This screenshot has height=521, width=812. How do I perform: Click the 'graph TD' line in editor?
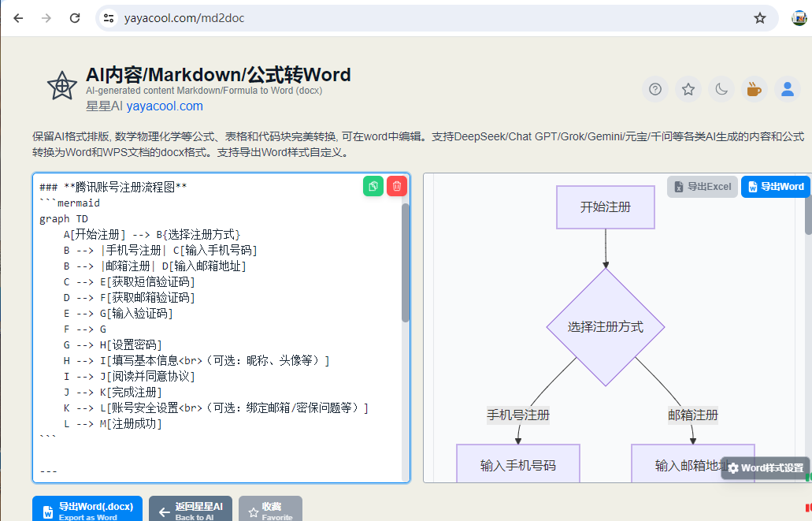(x=64, y=219)
